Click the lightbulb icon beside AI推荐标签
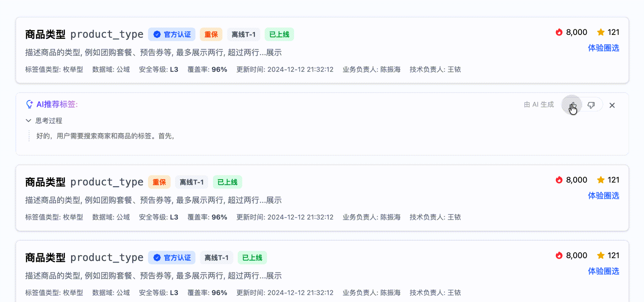This screenshot has height=302, width=644. 29,104
